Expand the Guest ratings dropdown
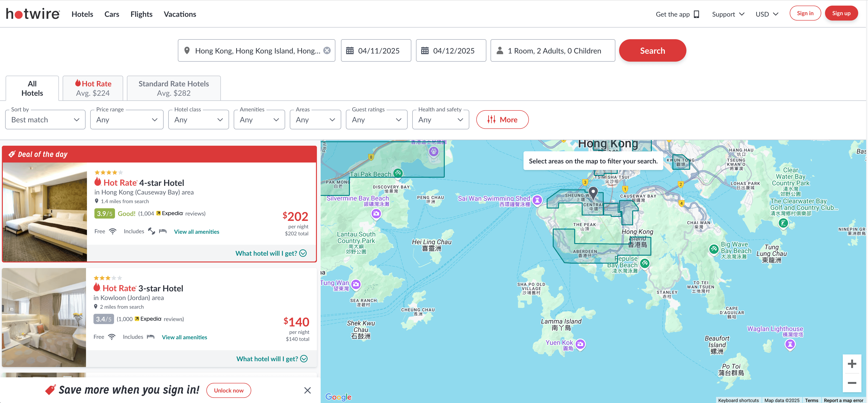The height and width of the screenshot is (403, 868). click(x=376, y=120)
